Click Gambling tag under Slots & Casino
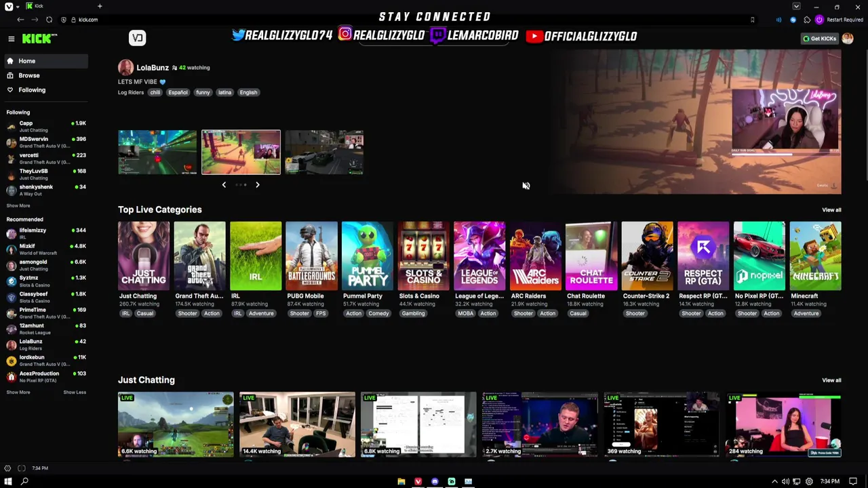This screenshot has width=868, height=488. (413, 313)
